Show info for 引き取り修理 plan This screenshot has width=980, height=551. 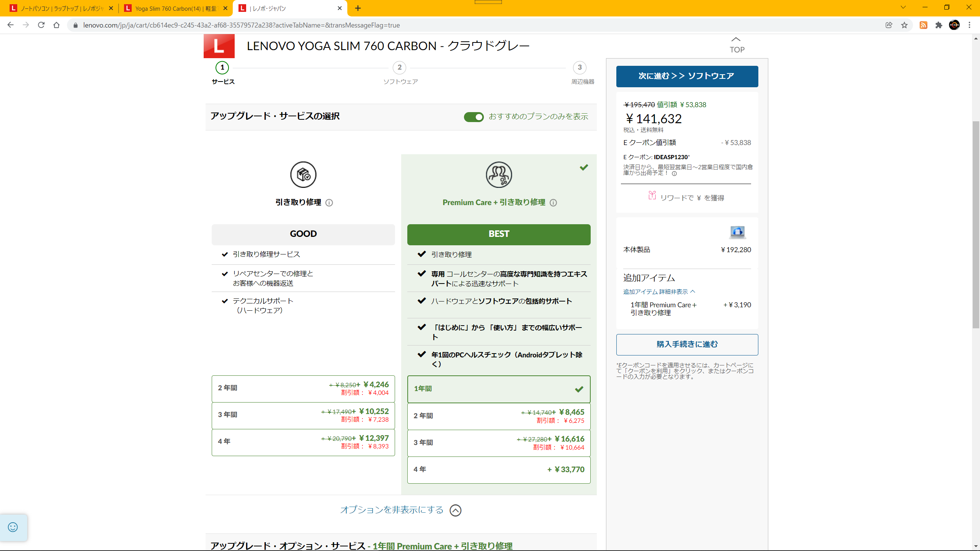329,203
